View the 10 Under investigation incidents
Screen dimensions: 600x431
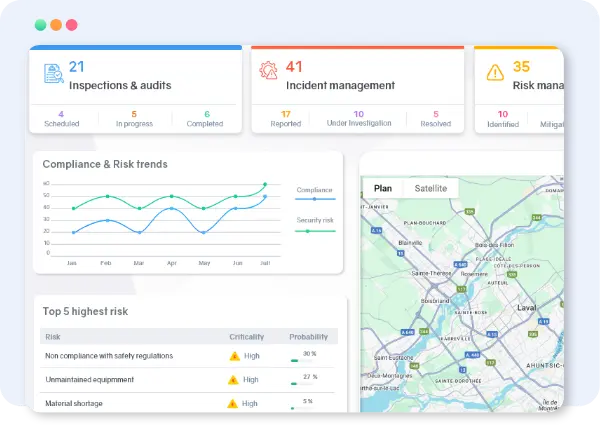pyautogui.click(x=358, y=118)
